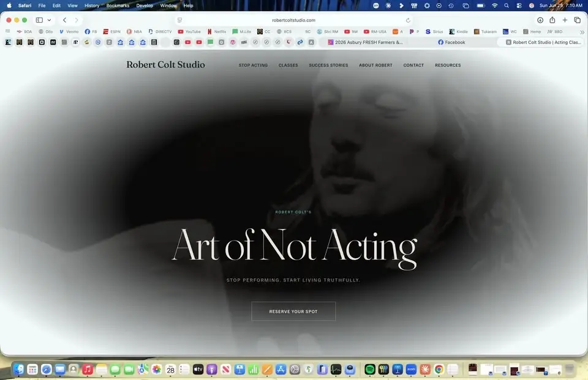The height and width of the screenshot is (380, 588).
Task: Open sidebar tab group dropdown arrow
Action: point(49,20)
